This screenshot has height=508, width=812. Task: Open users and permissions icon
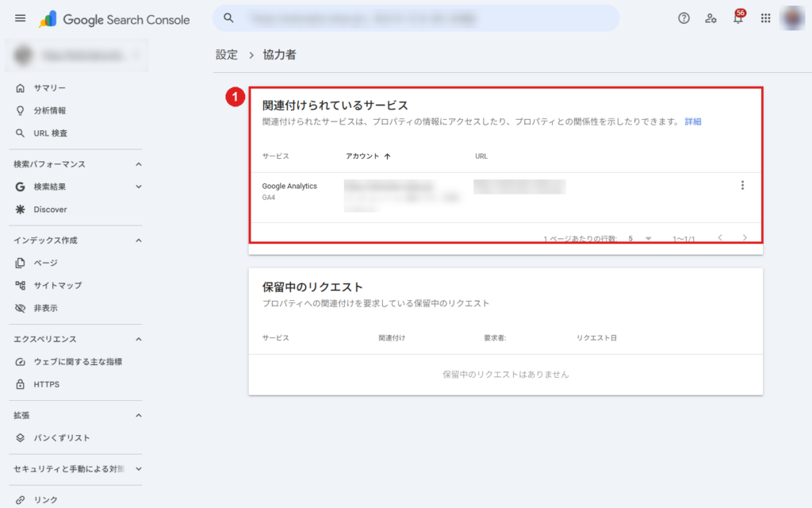[x=710, y=19]
